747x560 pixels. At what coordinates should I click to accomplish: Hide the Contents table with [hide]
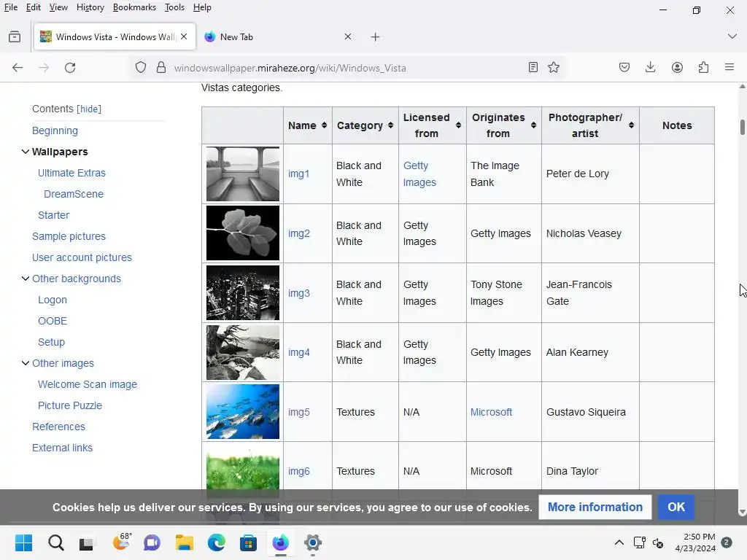point(89,109)
